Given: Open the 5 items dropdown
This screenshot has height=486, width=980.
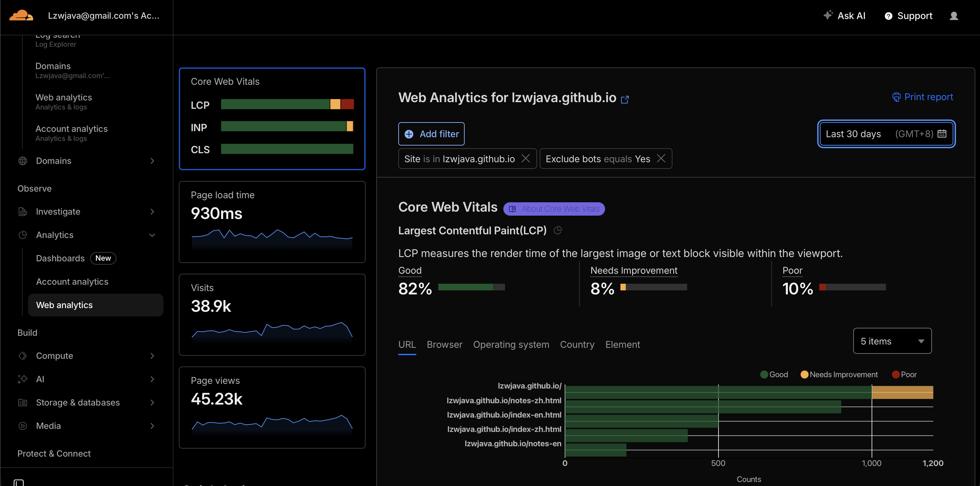Looking at the screenshot, I should click(x=892, y=341).
